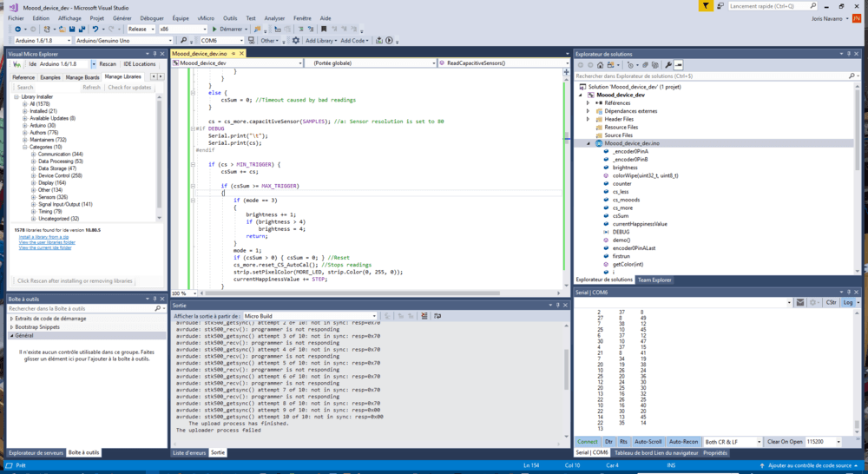Pin the Visual Micro Explorer panel
This screenshot has width=868, height=474.
pos(155,54)
